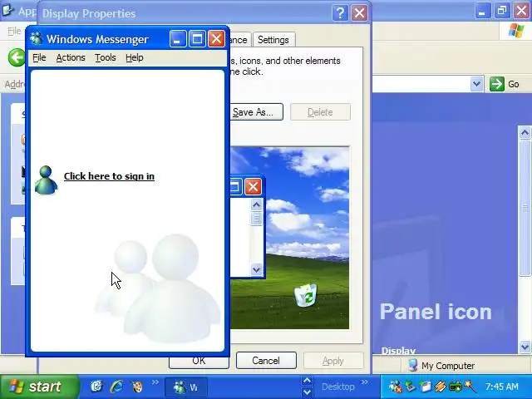Click the Save As... button in Display Properties
This screenshot has width=532, height=399.
[x=257, y=112]
